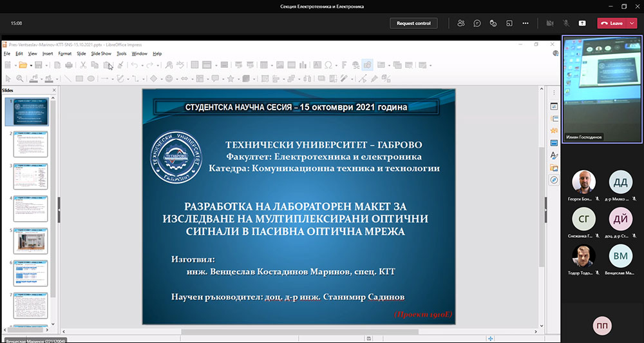Click the Undo arrow icon

(135, 65)
